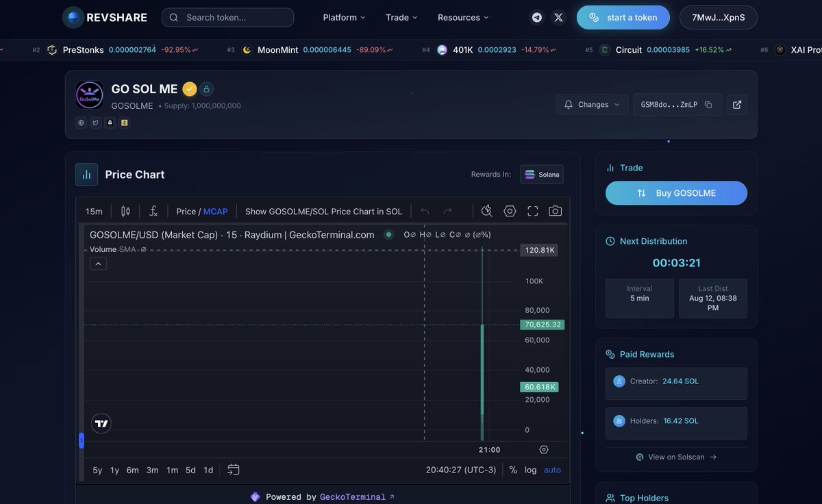Click the 70,625.32 price label on axis
This screenshot has width=822, height=504.
tap(542, 325)
